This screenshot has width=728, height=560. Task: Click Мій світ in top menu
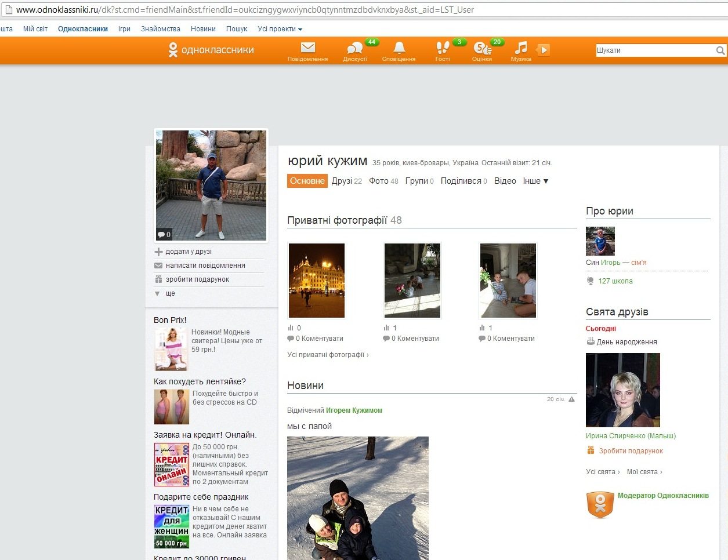click(x=35, y=29)
